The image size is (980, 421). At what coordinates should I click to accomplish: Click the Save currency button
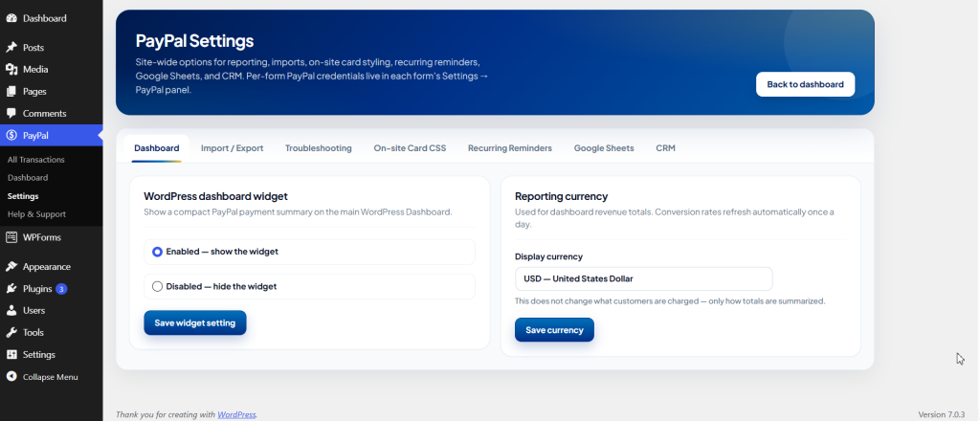pos(554,330)
